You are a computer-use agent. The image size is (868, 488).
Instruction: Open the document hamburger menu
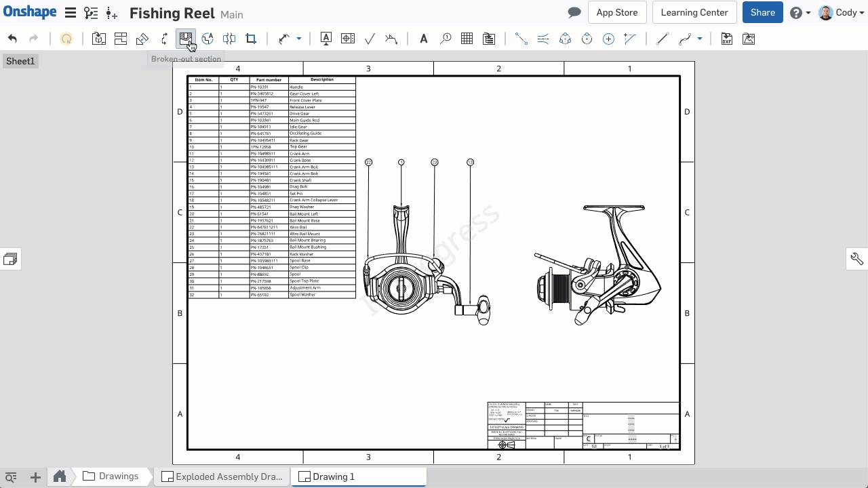pos(70,12)
